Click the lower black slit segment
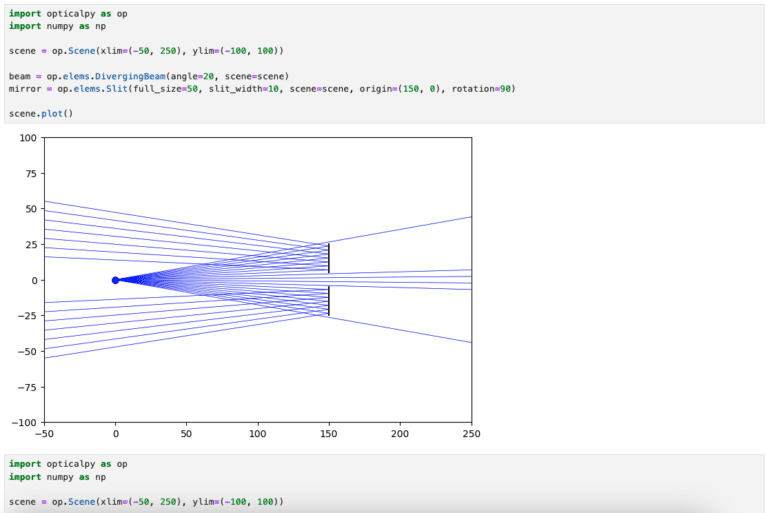768x513 pixels. [x=329, y=301]
